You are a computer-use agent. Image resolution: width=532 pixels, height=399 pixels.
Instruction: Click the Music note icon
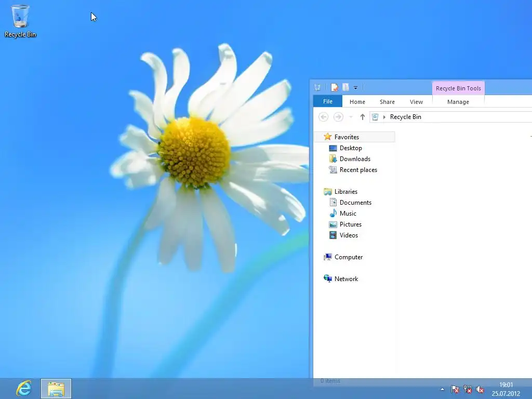click(x=333, y=213)
